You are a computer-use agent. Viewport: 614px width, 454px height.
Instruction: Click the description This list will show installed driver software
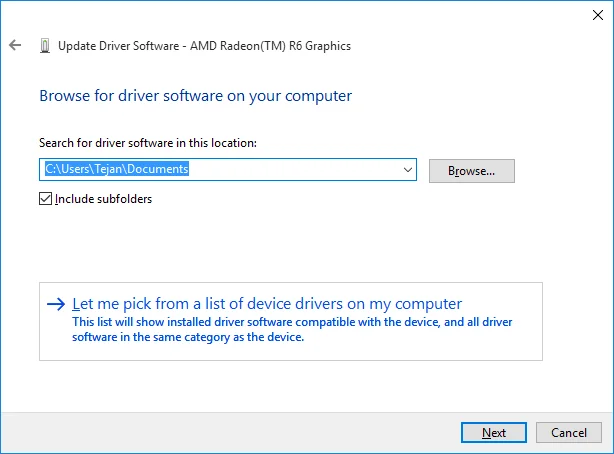point(292,329)
